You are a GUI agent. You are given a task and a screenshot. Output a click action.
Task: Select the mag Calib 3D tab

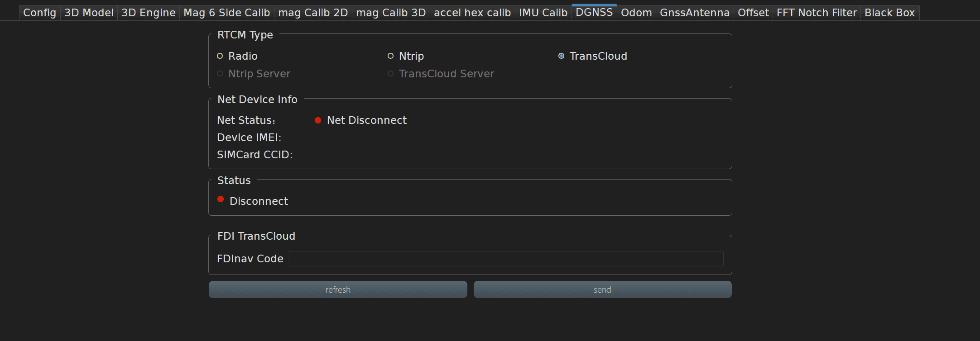pyautogui.click(x=391, y=13)
